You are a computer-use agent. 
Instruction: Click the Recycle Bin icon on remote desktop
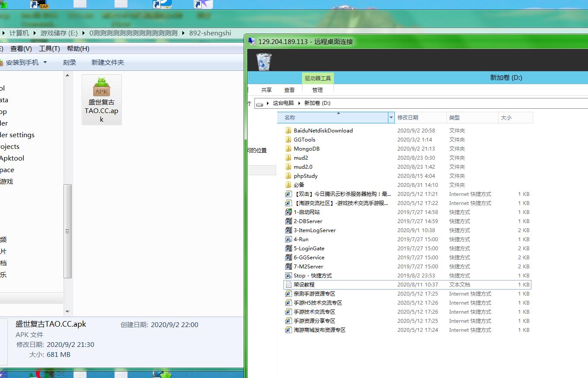coord(264,62)
